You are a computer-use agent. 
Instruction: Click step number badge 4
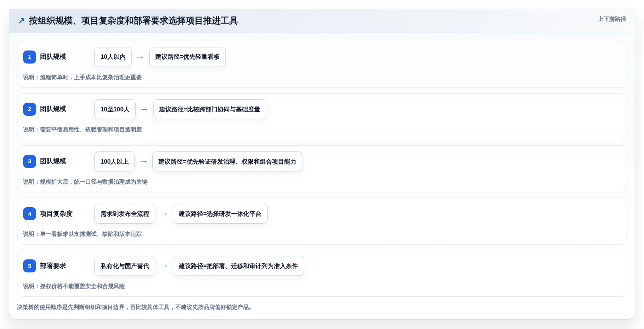coord(30,214)
